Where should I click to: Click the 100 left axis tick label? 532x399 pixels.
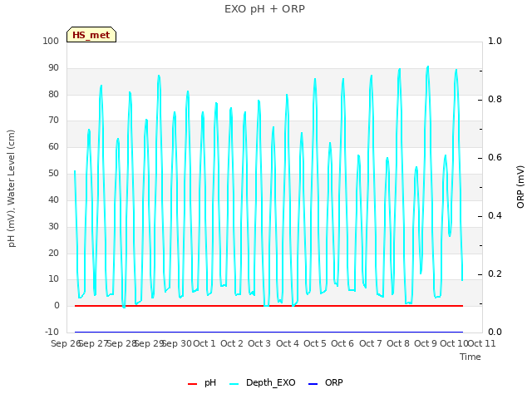click(51, 41)
